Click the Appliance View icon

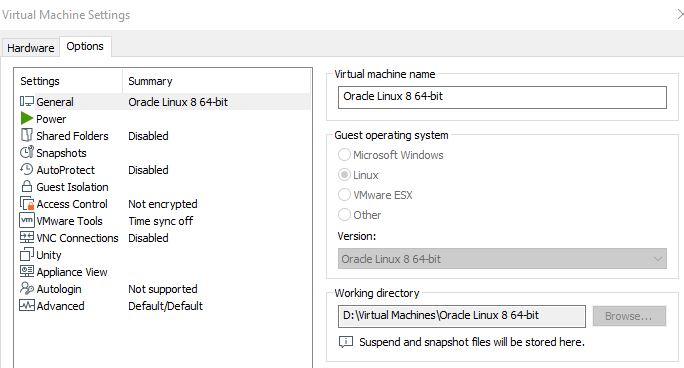27,271
